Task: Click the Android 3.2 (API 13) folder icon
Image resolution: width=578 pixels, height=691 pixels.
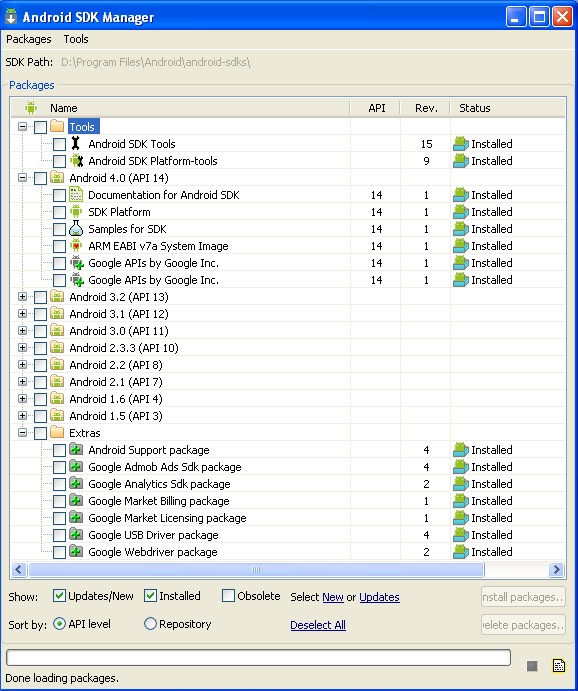Action: pos(57,296)
